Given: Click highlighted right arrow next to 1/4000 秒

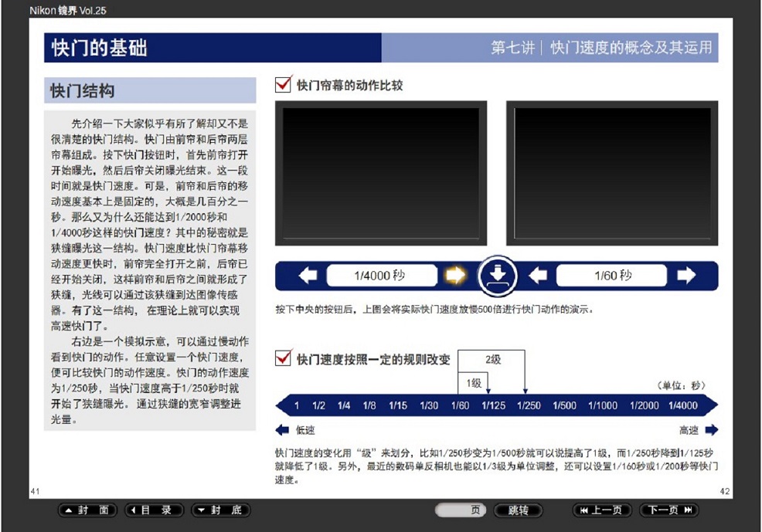Looking at the screenshot, I should (454, 276).
